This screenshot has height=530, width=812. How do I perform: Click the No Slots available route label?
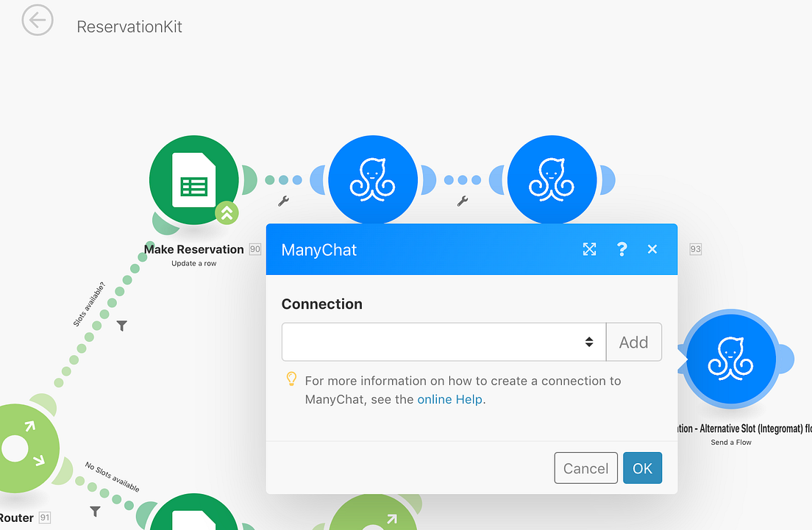pyautogui.click(x=113, y=476)
